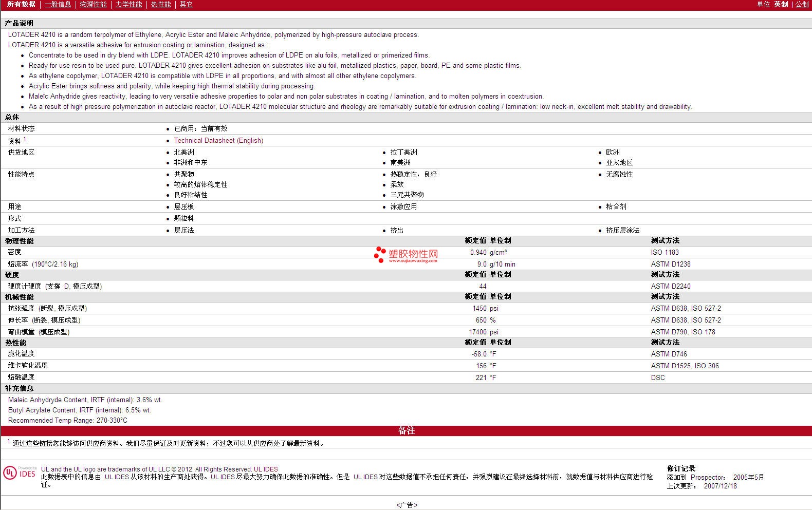Select the 粘合剂 use entry
Viewport: 812px width, 510px height.
(616, 207)
